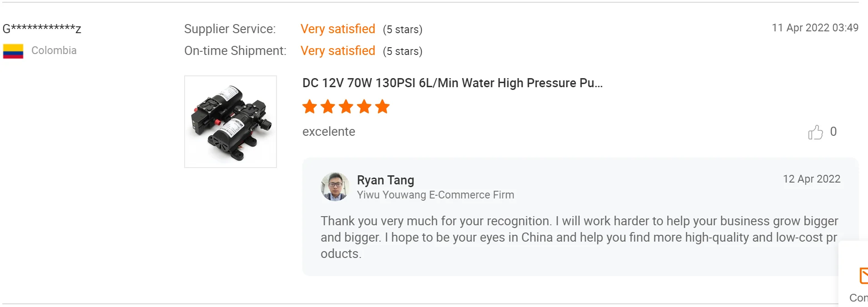
Task: Open the DC 12V 70W pump product title
Action: click(452, 83)
